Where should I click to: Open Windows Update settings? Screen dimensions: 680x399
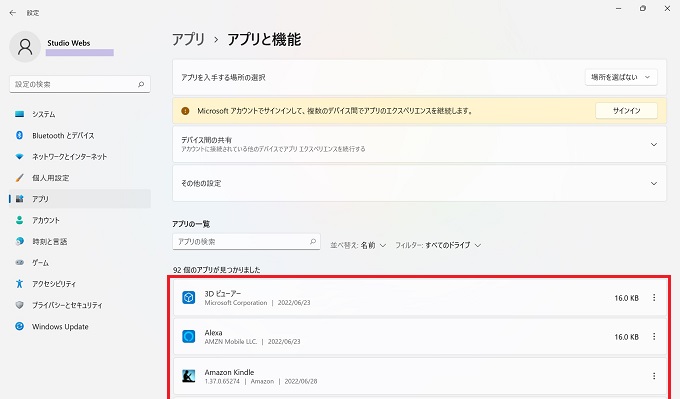80,327
